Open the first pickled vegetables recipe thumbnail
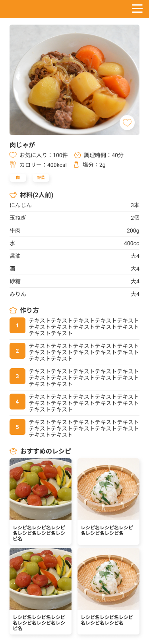149x644 pixels. tap(41, 489)
